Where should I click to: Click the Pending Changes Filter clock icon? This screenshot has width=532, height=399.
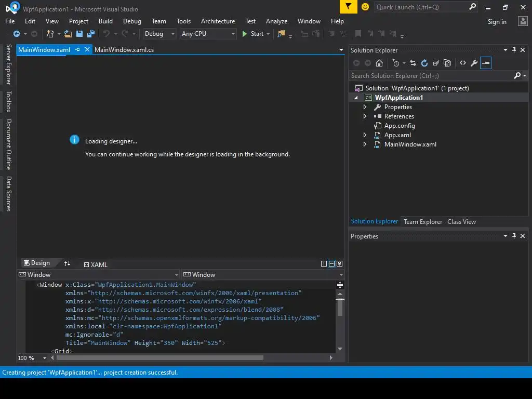(395, 63)
